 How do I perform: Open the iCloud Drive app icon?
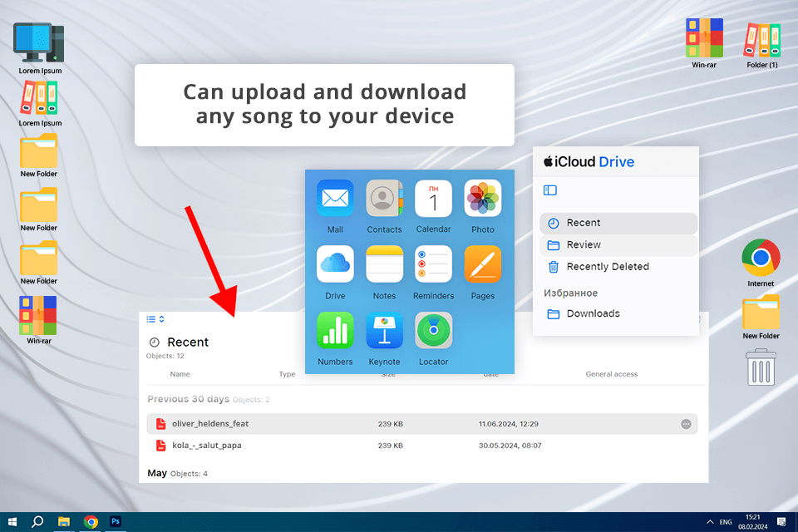(335, 264)
